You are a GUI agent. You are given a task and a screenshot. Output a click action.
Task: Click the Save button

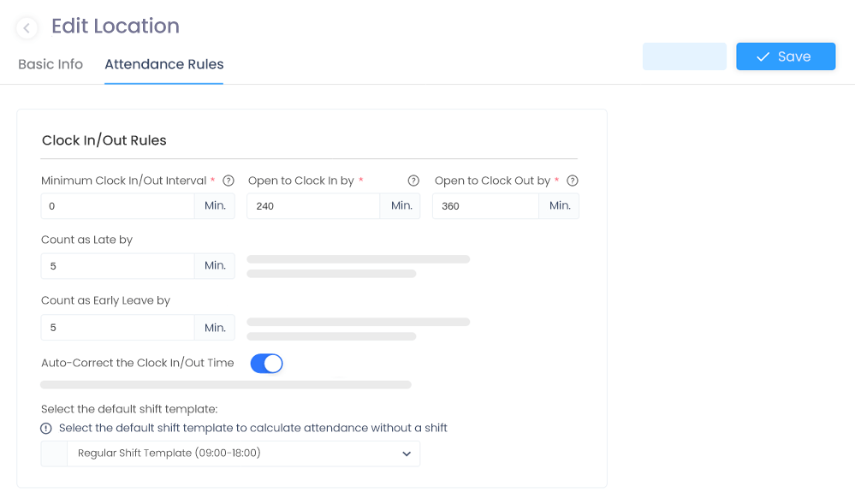(x=786, y=56)
